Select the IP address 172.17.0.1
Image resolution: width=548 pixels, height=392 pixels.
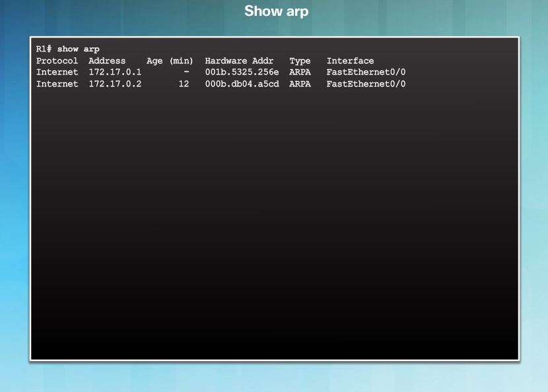116,72
